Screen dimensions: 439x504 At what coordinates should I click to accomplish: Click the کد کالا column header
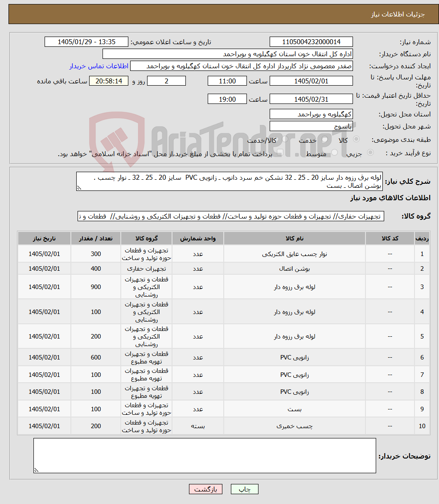click(x=390, y=239)
